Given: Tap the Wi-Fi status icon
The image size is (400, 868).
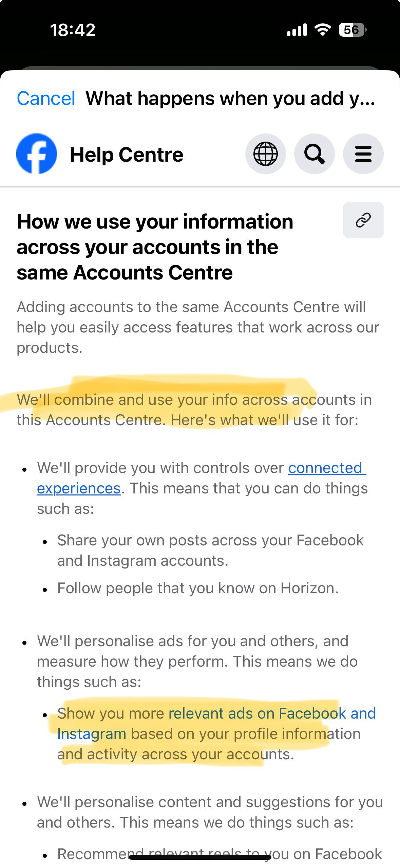Looking at the screenshot, I should click(323, 30).
